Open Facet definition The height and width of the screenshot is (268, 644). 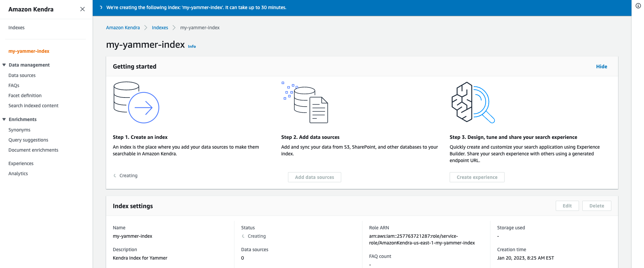click(25, 95)
